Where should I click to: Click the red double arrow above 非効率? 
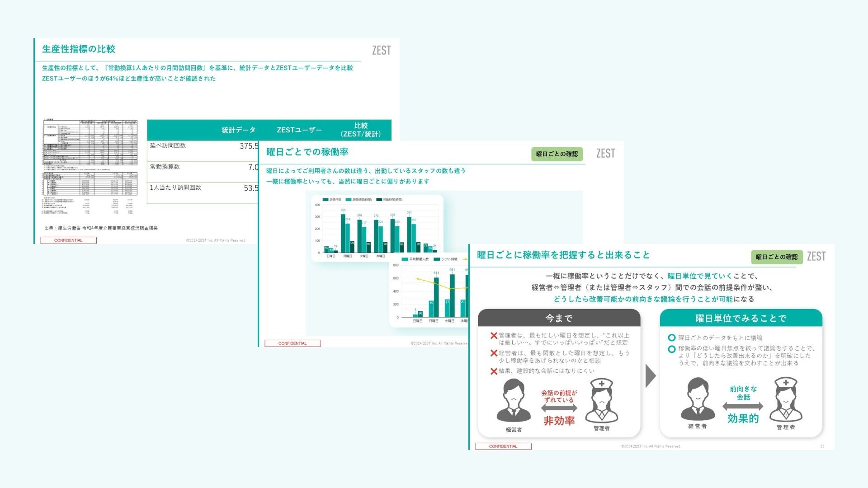(x=559, y=408)
